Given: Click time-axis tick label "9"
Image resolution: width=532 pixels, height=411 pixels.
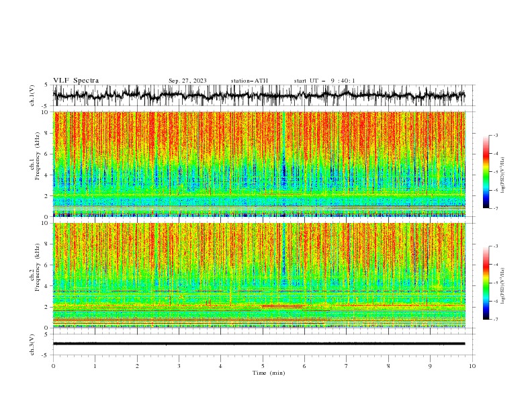Looking at the screenshot, I should pyautogui.click(x=430, y=366).
